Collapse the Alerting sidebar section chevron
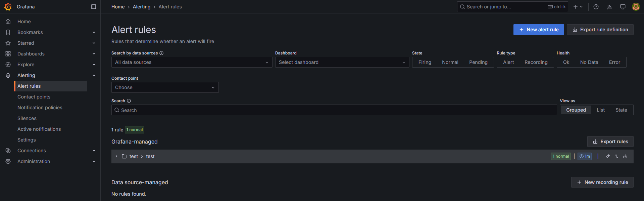644x201 pixels. click(x=94, y=75)
